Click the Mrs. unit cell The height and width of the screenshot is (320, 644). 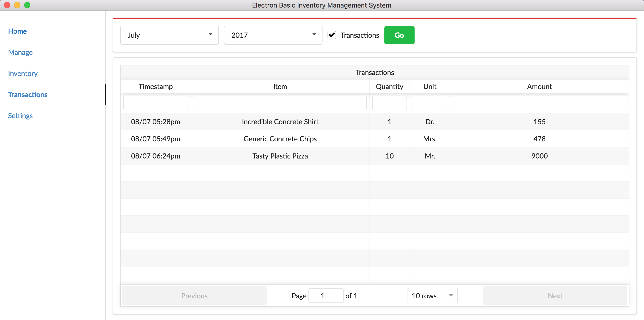pos(430,139)
